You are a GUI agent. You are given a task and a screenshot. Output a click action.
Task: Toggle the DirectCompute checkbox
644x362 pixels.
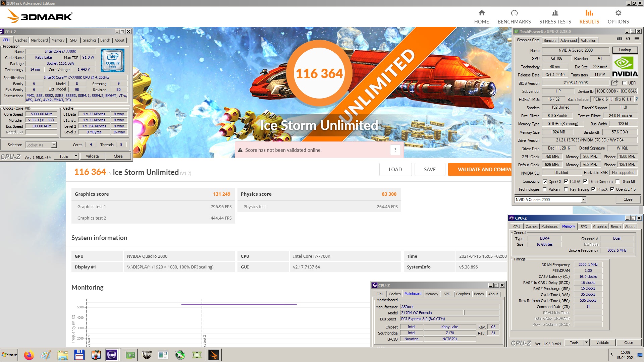click(585, 181)
